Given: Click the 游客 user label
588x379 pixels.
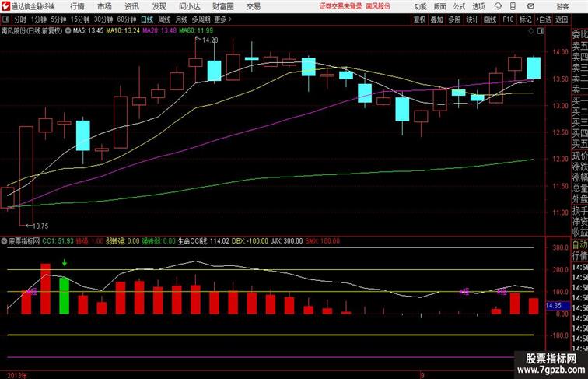Looking at the screenshot, I should pos(562,6).
